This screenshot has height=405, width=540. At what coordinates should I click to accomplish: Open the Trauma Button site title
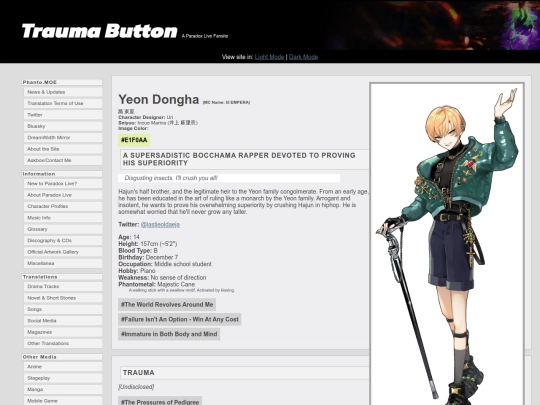pyautogui.click(x=99, y=31)
